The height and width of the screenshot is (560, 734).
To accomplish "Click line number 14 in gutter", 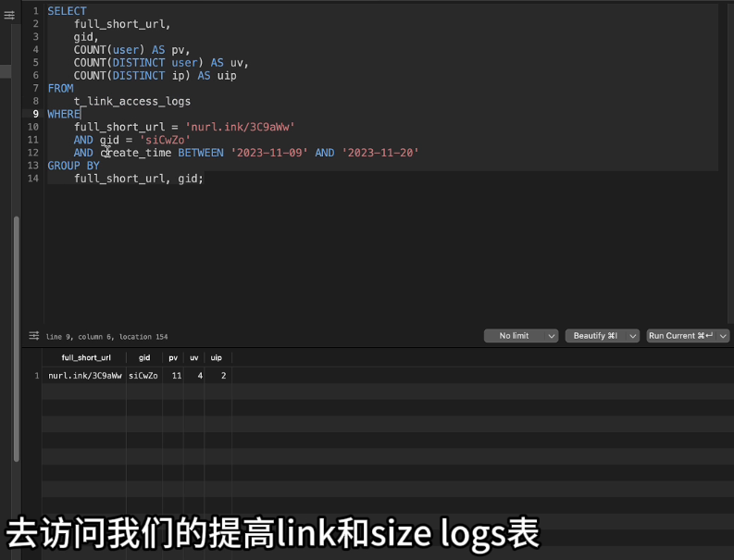I will [x=32, y=179].
